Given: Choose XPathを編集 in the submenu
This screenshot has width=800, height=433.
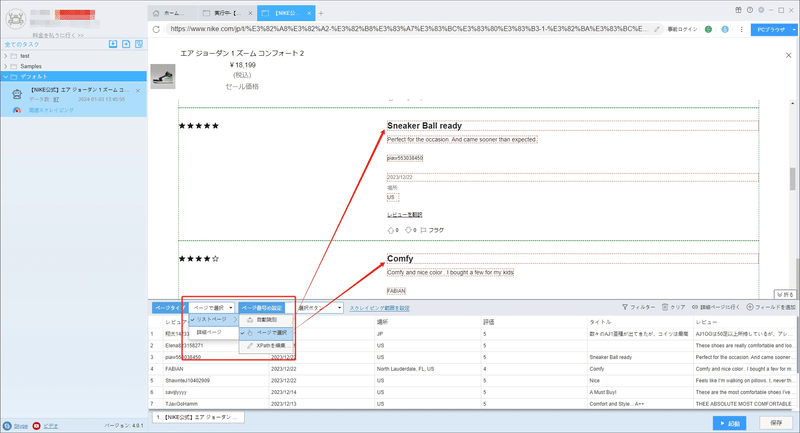Looking at the screenshot, I should [266, 345].
